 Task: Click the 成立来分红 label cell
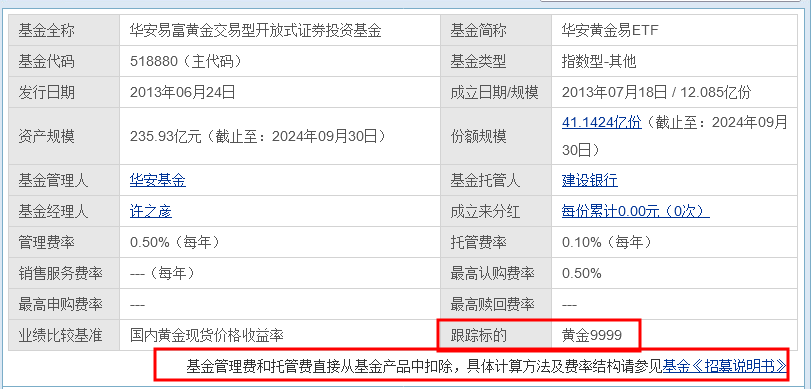click(x=496, y=211)
